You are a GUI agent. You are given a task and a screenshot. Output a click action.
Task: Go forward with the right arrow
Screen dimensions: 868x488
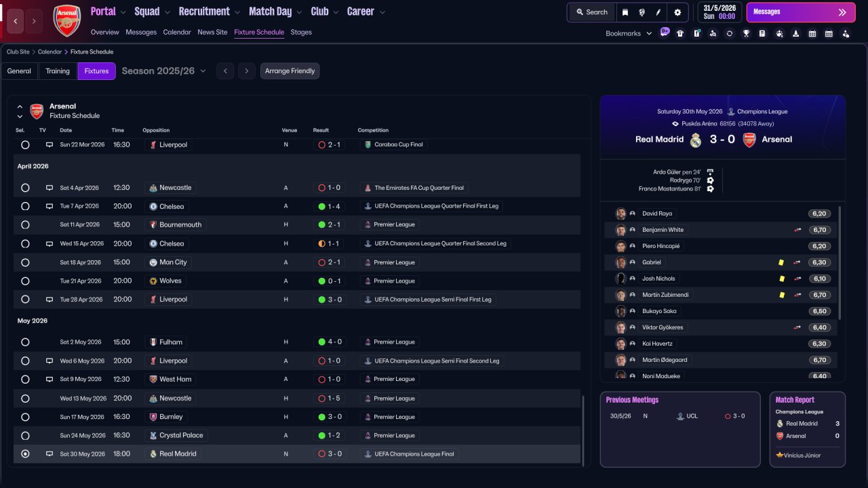pyautogui.click(x=34, y=21)
